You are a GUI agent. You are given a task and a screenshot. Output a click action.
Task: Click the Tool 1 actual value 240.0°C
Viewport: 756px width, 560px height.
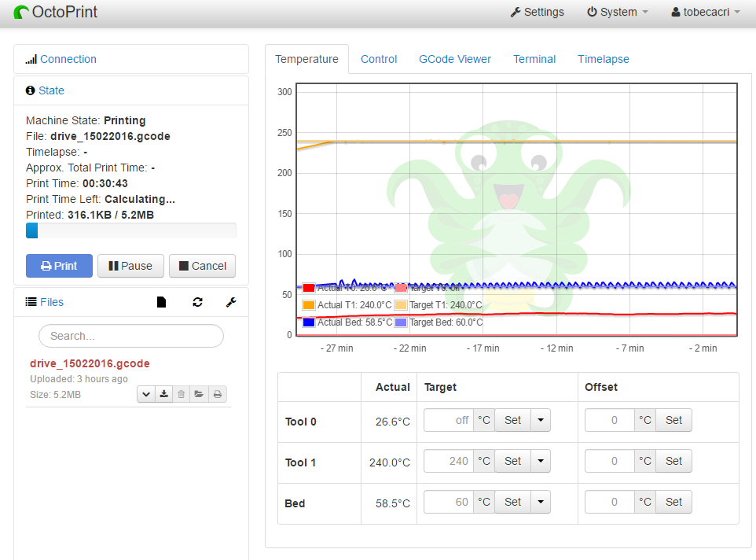click(390, 462)
